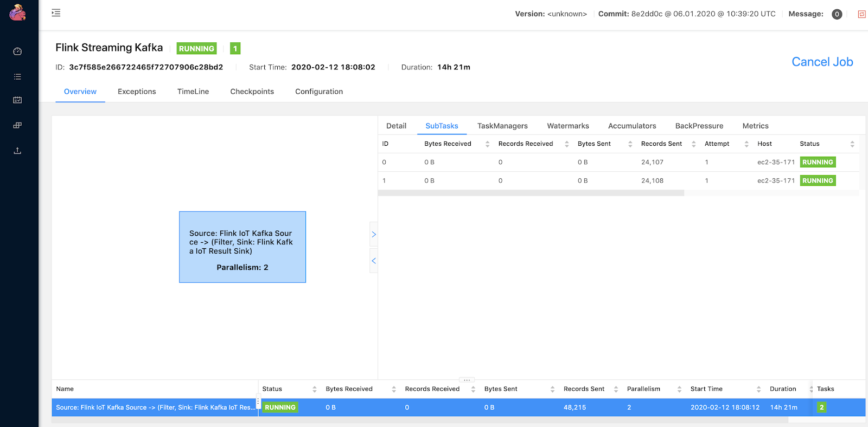The height and width of the screenshot is (427, 868).
Task: Click the job ID 3c7f585e266722465f72707906c28bd2
Action: coord(146,67)
